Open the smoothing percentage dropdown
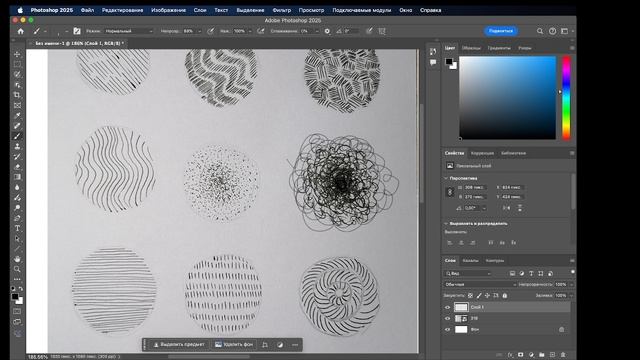Image resolution: width=640 pixels, height=360 pixels. click(317, 31)
